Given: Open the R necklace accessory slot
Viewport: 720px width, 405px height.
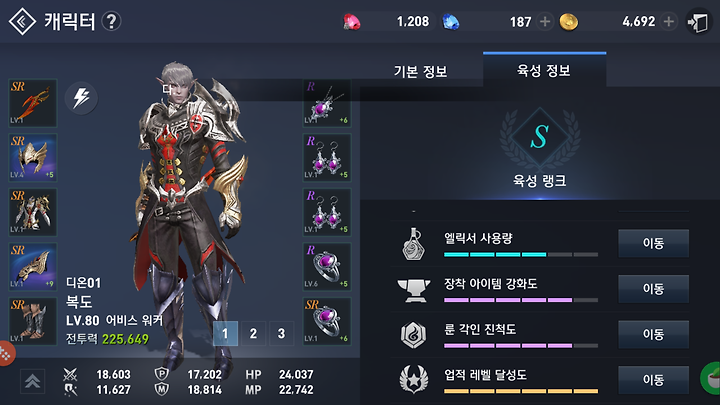Looking at the screenshot, I should coord(327,103).
